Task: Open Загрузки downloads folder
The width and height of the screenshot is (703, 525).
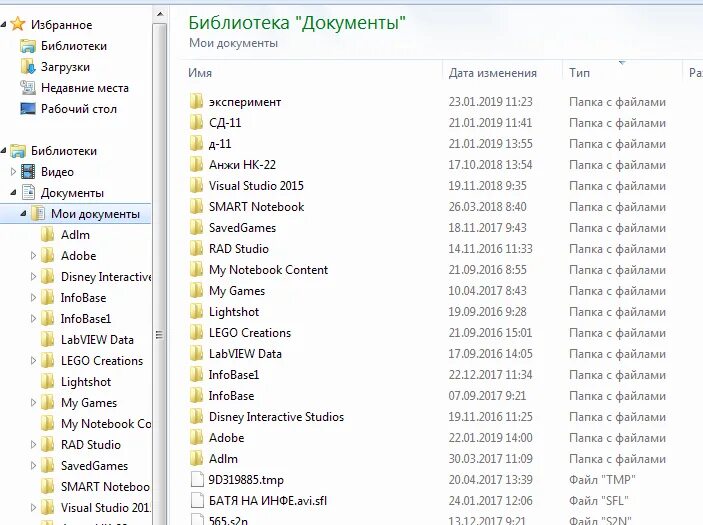Action: pyautogui.click(x=65, y=67)
